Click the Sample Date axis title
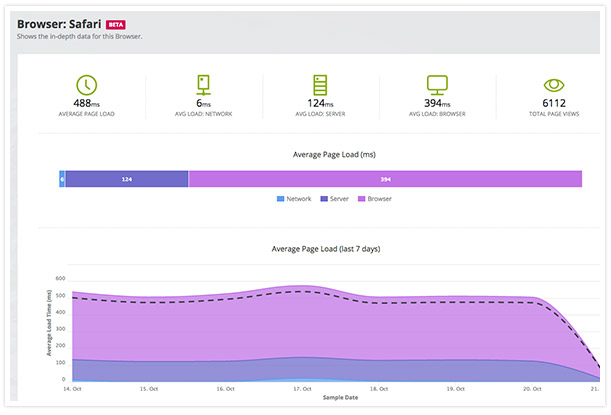Viewport: 611px width, 415px height. point(340,397)
